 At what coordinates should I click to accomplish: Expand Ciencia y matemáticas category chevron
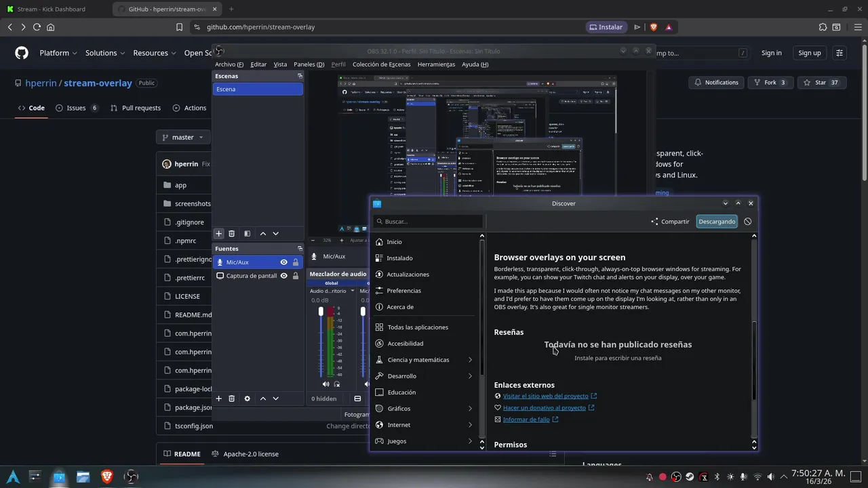tap(470, 360)
